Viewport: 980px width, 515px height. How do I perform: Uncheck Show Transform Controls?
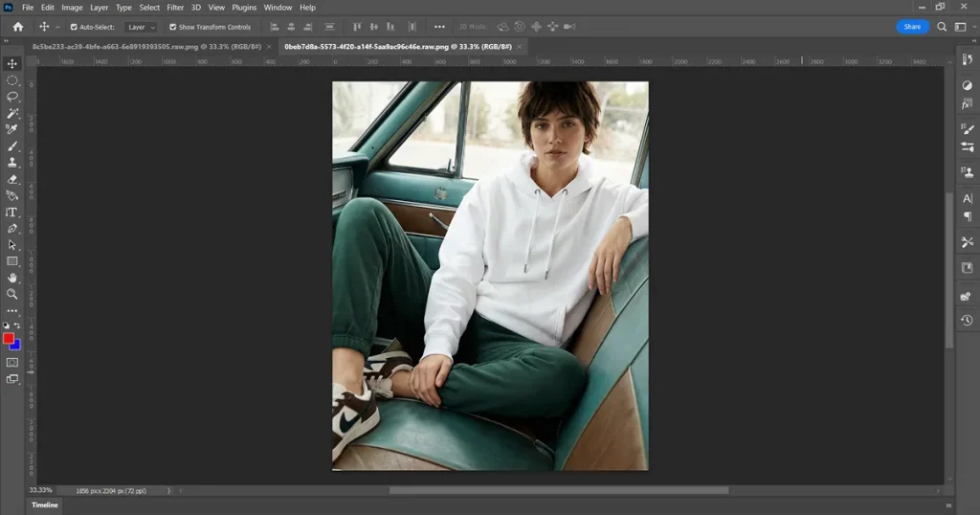[x=173, y=27]
